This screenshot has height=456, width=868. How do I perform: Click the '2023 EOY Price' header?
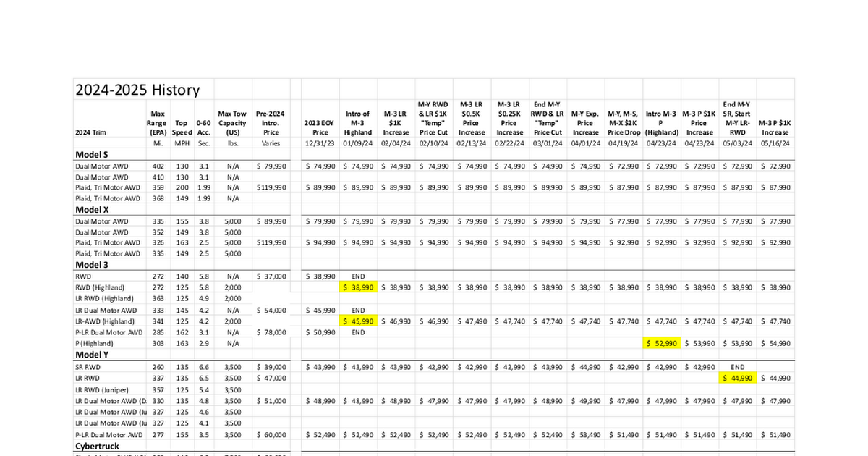coord(320,128)
